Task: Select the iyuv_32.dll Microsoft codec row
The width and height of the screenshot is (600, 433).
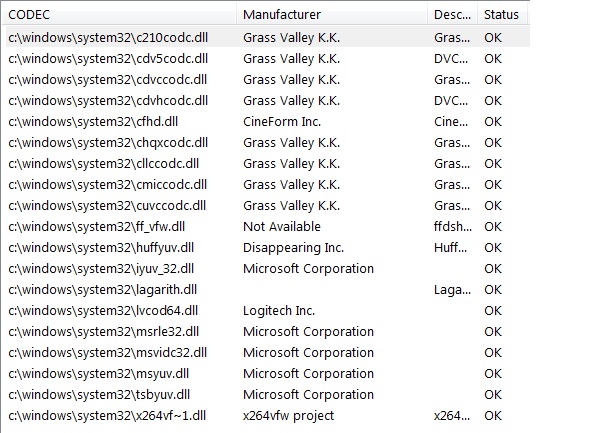Action: pos(101,268)
